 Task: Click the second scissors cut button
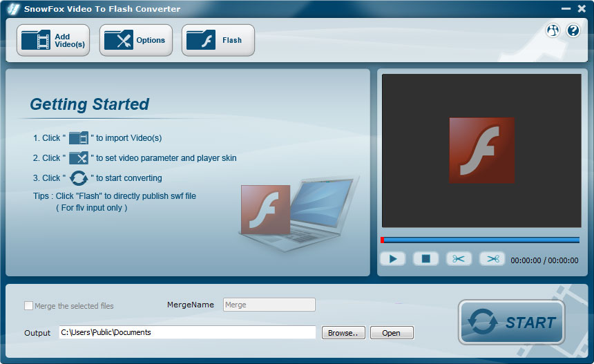tap(492, 259)
